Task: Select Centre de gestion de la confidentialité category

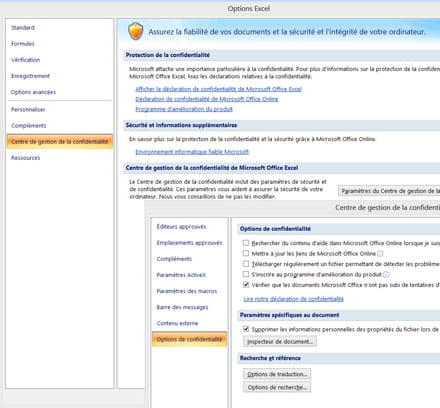Action: [60, 142]
